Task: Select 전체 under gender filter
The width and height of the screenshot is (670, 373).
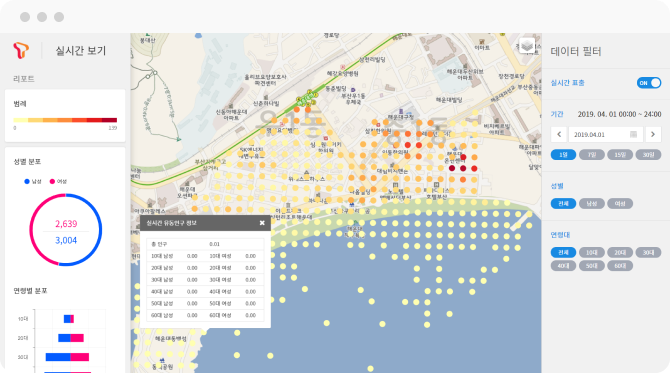Action: click(563, 203)
